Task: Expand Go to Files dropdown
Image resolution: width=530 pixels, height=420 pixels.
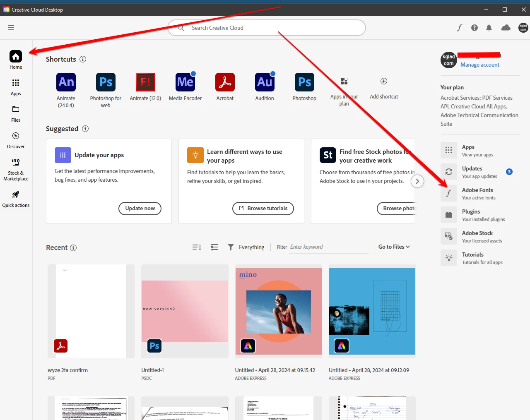Action: pyautogui.click(x=394, y=247)
